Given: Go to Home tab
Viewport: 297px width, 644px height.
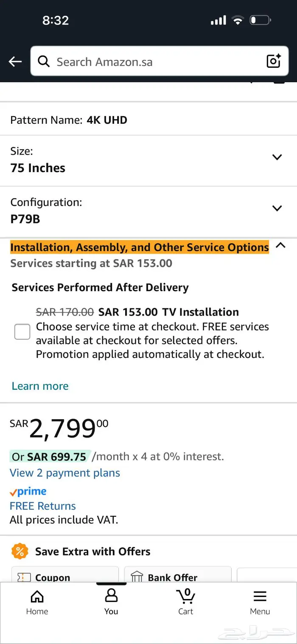Looking at the screenshot, I should 37,602.
